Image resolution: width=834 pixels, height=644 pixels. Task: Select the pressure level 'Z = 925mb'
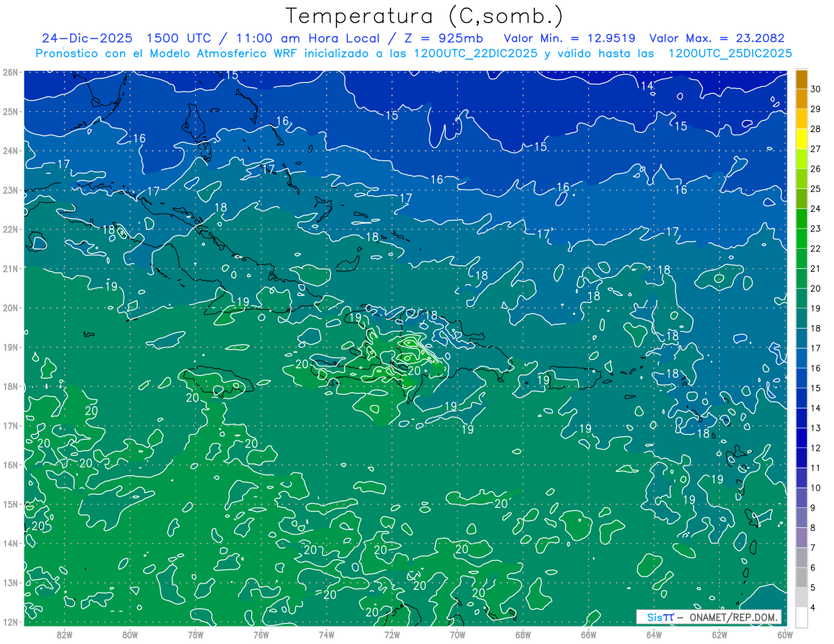445,38
